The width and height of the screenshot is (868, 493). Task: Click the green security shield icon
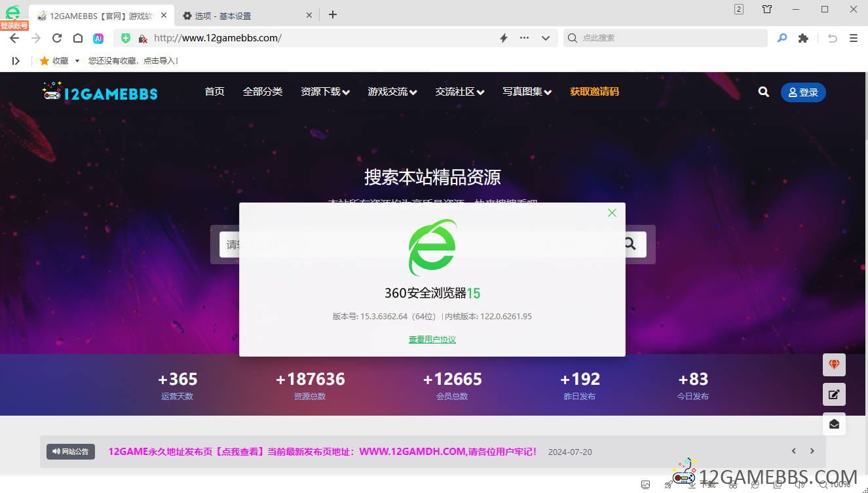pyautogui.click(x=126, y=38)
